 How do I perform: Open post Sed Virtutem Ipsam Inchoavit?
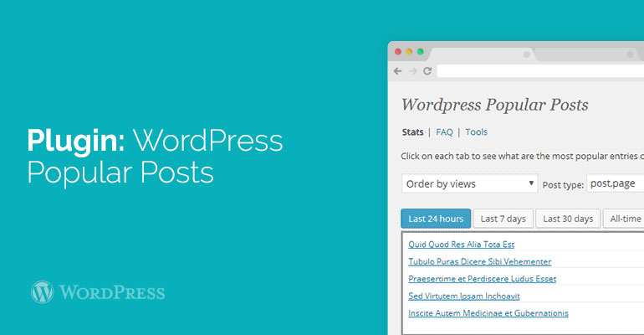[463, 296]
